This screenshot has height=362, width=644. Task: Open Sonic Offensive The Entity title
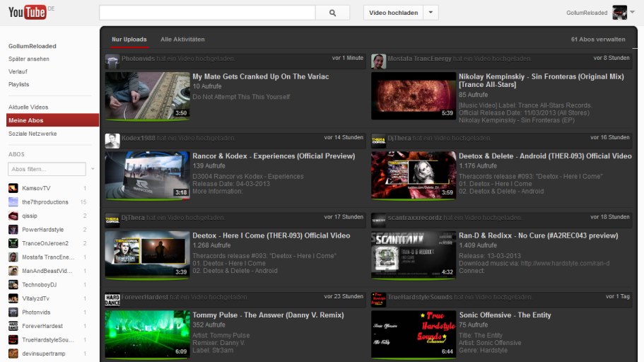tap(505, 315)
